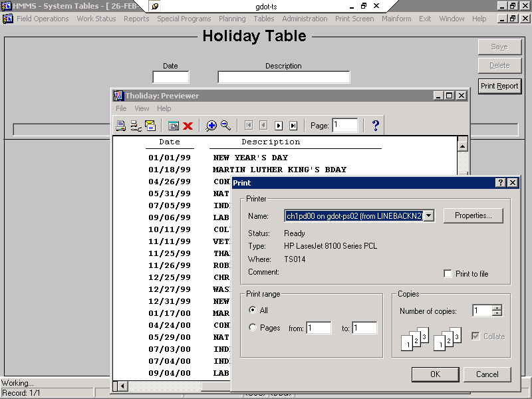Image resolution: width=532 pixels, height=399 pixels.
Task: Enable the Print to file checkbox
Action: click(448, 273)
